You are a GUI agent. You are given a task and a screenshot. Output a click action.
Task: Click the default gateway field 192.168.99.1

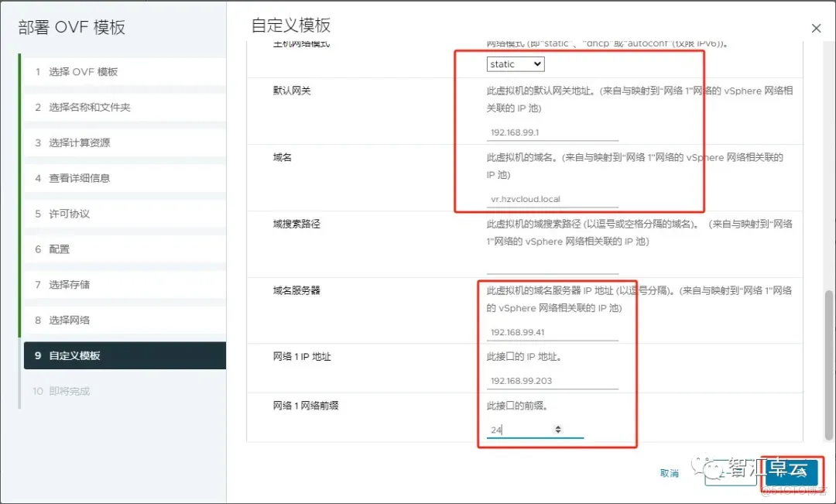(x=553, y=132)
